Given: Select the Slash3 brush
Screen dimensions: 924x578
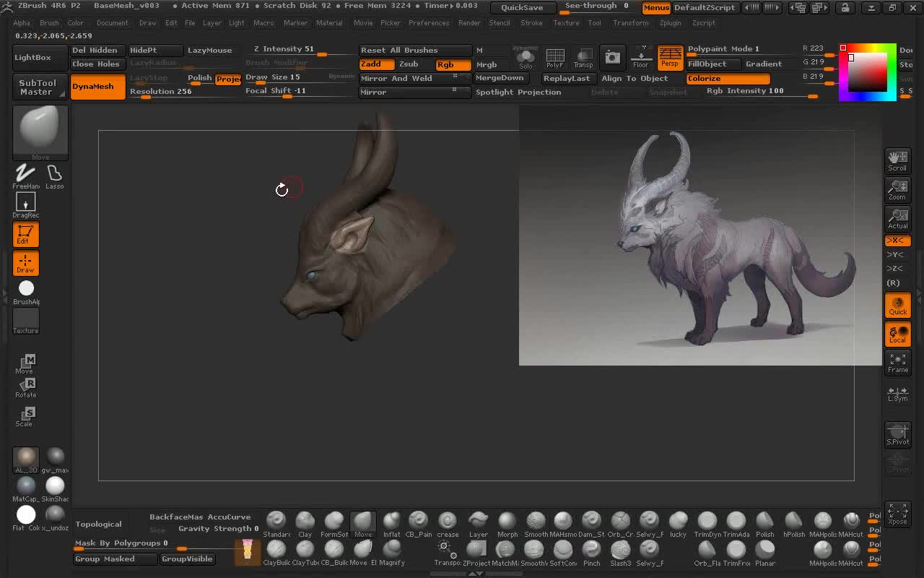Looking at the screenshot, I should (x=621, y=553).
